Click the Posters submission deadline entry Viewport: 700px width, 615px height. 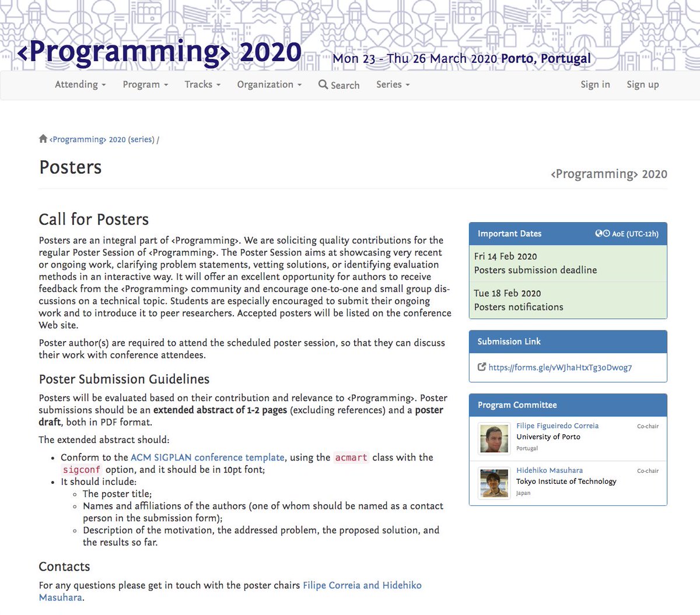coord(568,263)
